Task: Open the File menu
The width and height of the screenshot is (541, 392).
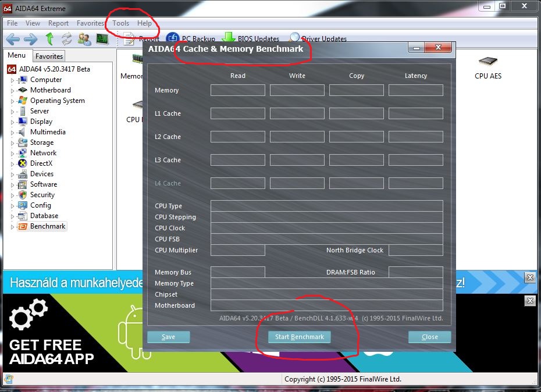Action: pos(12,23)
